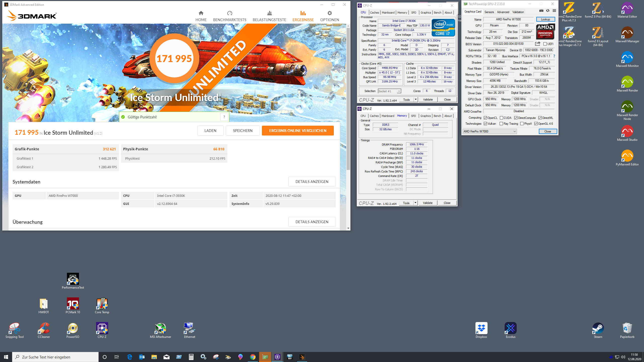
Task: Click the Bus Interface question mark
Action: click(554, 56)
